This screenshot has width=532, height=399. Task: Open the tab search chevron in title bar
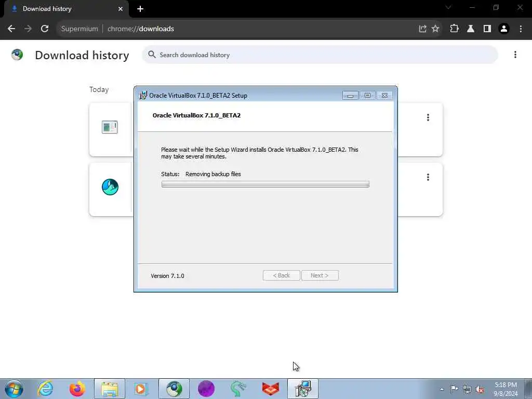448,7
